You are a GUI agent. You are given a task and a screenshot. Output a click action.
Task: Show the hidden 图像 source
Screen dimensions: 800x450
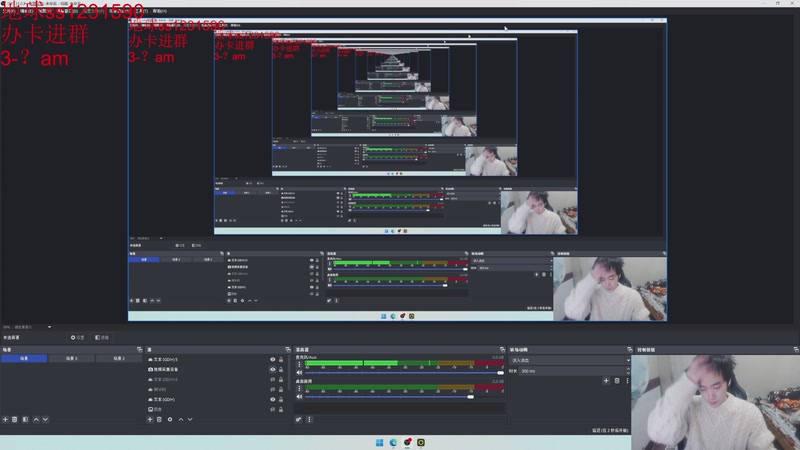point(272,409)
